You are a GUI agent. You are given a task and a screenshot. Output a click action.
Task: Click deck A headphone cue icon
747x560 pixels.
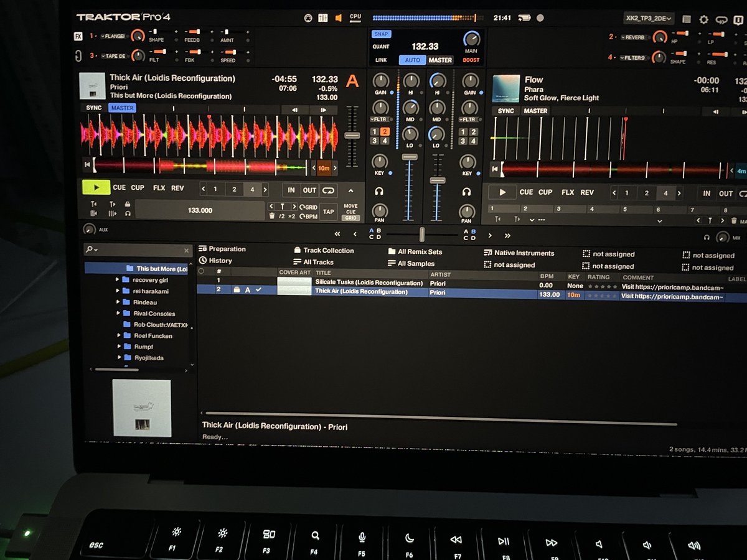(x=379, y=191)
